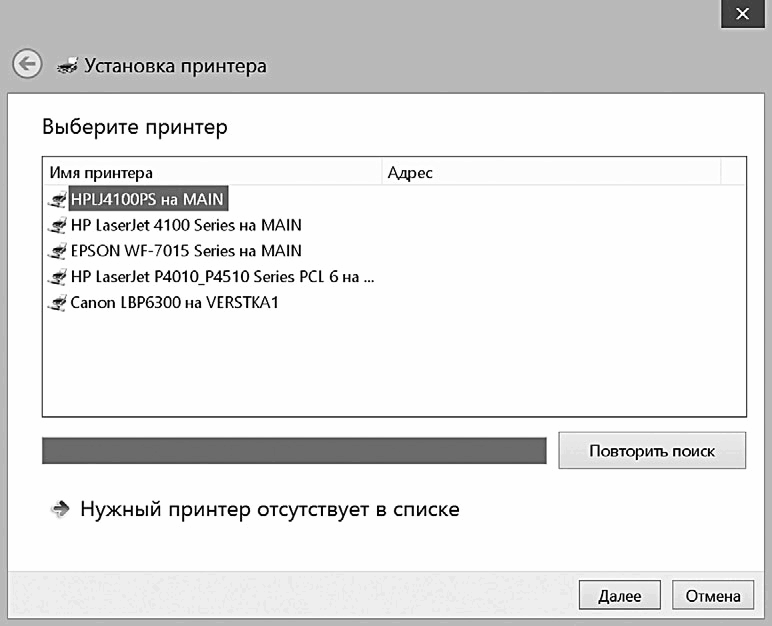Sort by Имя принтера column header

click(212, 172)
